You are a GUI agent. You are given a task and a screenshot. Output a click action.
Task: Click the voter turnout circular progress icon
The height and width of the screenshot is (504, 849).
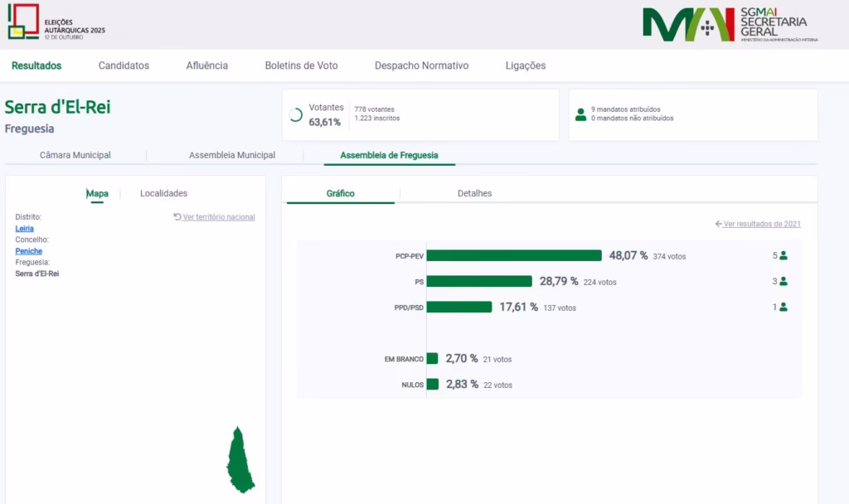(x=295, y=115)
